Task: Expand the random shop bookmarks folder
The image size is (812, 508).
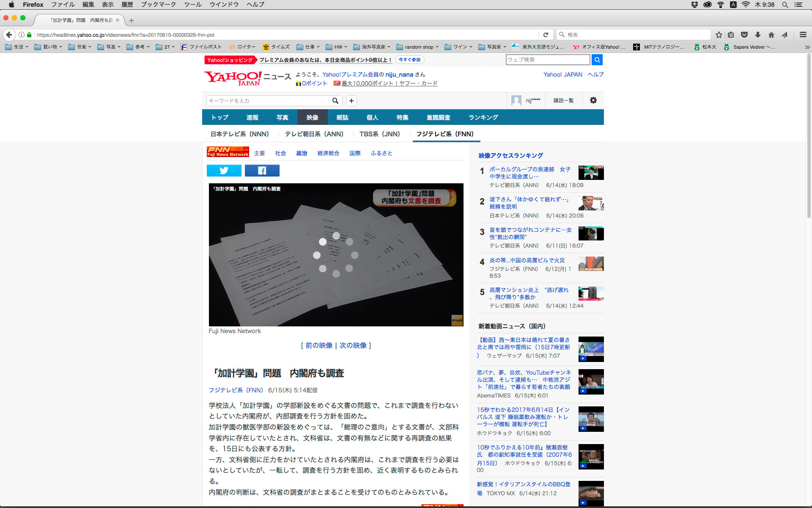Action: point(419,47)
